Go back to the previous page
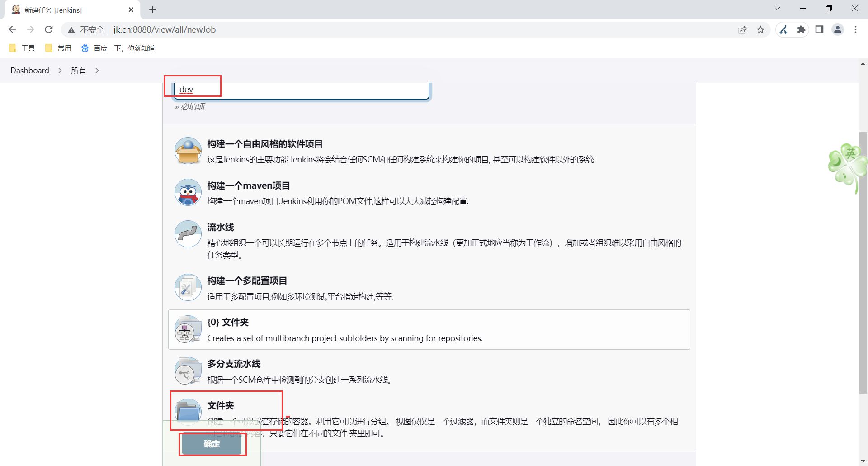The width and height of the screenshot is (868, 466). (12, 29)
